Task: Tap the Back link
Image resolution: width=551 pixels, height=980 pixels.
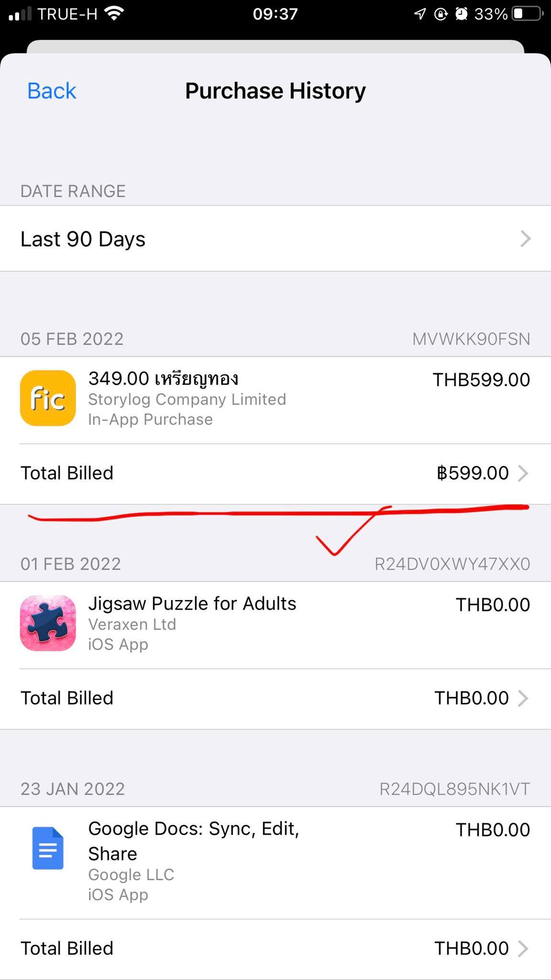Action: 52,91
